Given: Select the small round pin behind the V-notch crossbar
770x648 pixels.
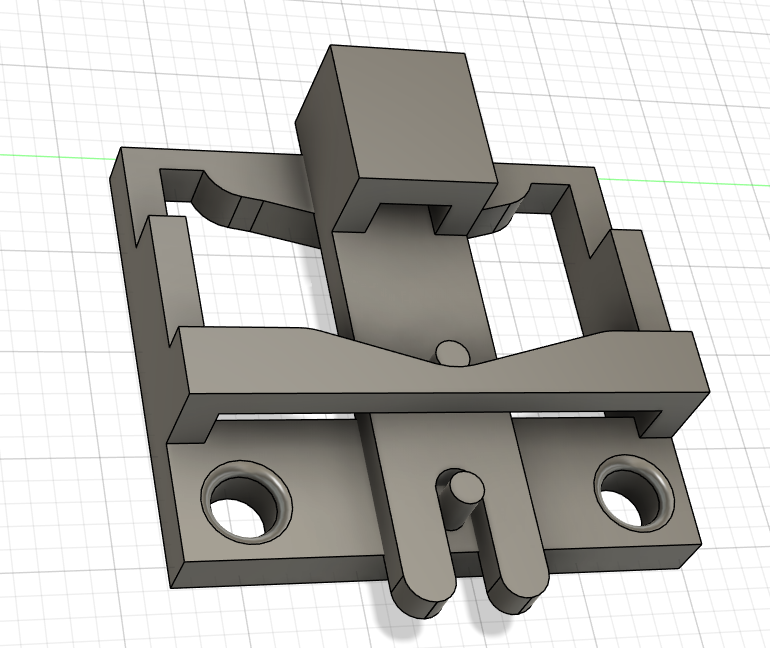Looking at the screenshot, I should point(451,352).
